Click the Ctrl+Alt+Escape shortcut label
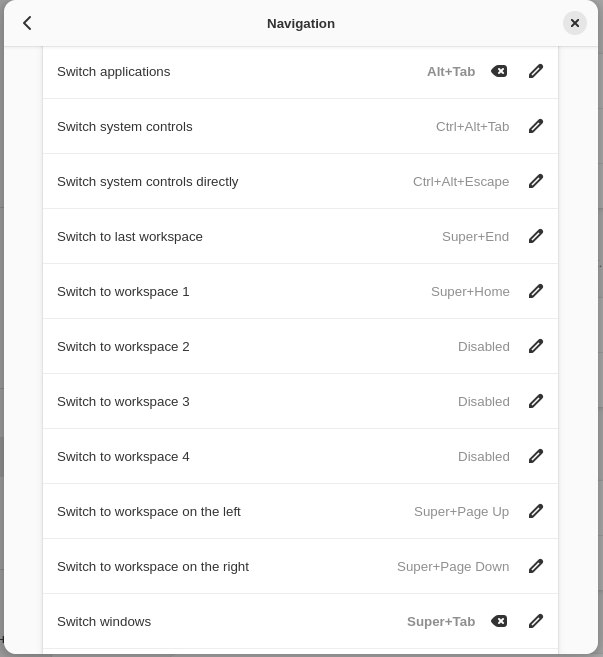This screenshot has height=657, width=603. [461, 181]
